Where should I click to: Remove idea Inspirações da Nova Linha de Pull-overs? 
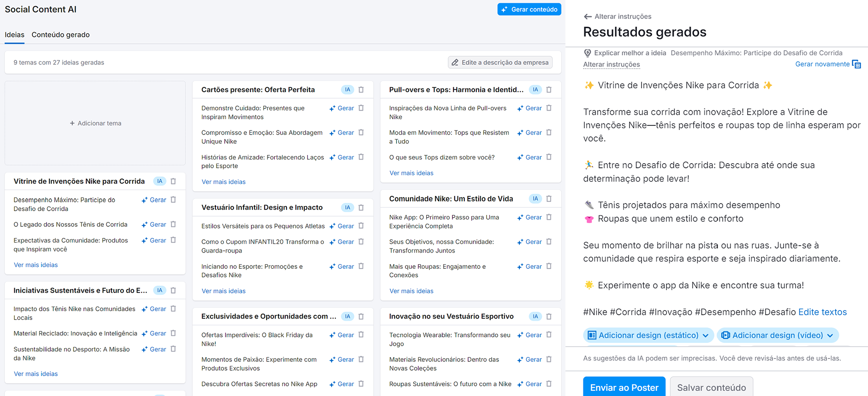pos(549,108)
